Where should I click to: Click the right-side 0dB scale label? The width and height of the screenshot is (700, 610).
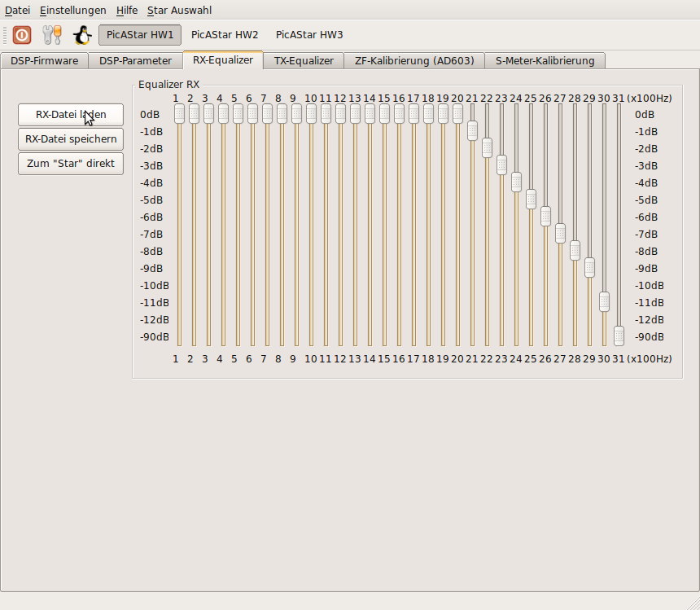645,115
